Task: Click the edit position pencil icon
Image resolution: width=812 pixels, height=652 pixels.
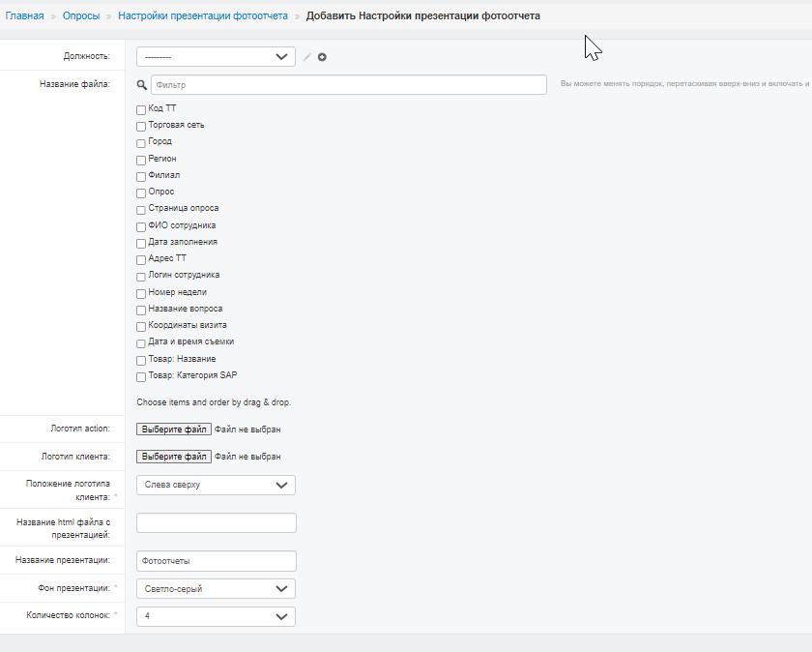Action: 307,57
